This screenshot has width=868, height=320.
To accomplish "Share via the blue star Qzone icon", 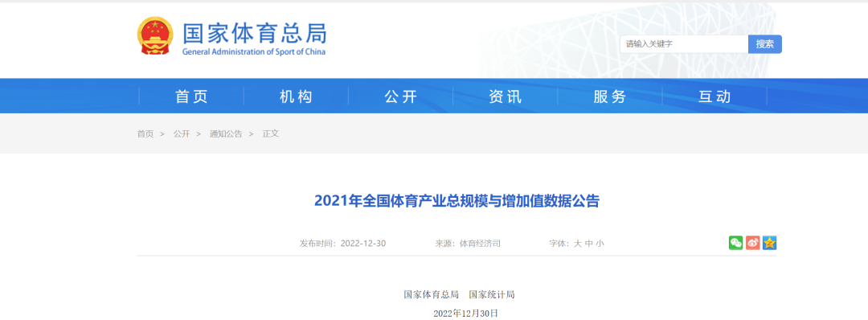I will [x=769, y=243].
